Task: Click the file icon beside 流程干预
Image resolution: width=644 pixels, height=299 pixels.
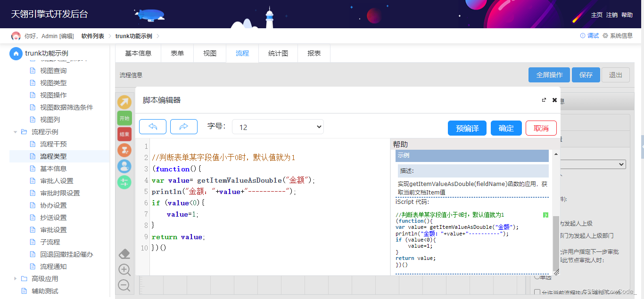Action: 33,144
